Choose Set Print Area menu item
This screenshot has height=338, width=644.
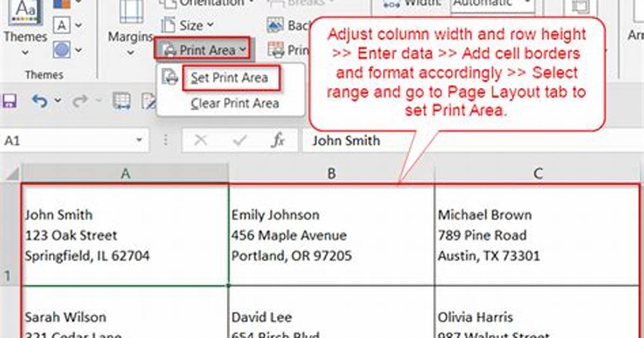pyautogui.click(x=229, y=78)
